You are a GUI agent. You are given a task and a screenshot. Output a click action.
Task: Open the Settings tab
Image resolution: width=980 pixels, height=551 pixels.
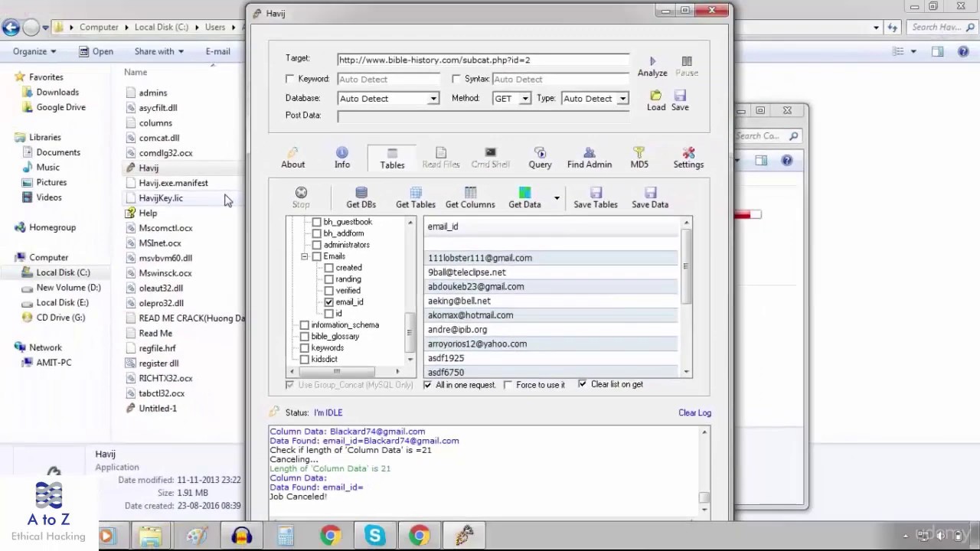pyautogui.click(x=688, y=158)
